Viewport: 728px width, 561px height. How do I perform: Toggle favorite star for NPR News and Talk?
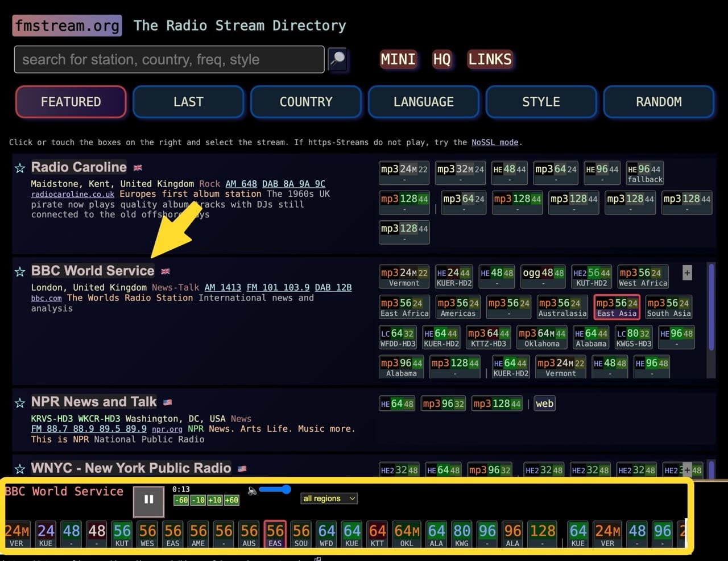(x=20, y=403)
